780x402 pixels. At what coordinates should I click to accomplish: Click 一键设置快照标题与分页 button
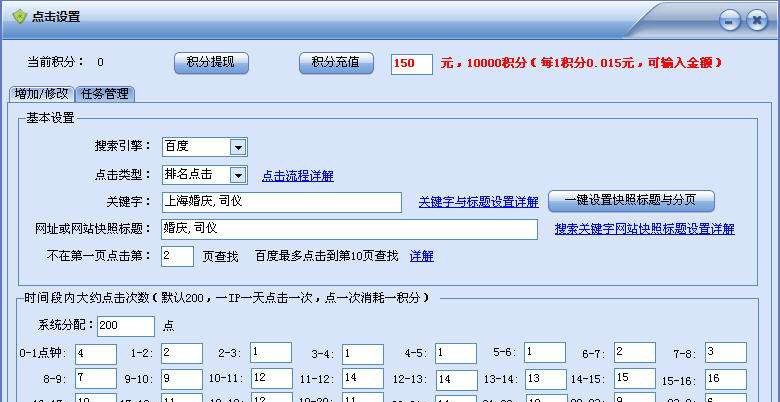631,201
